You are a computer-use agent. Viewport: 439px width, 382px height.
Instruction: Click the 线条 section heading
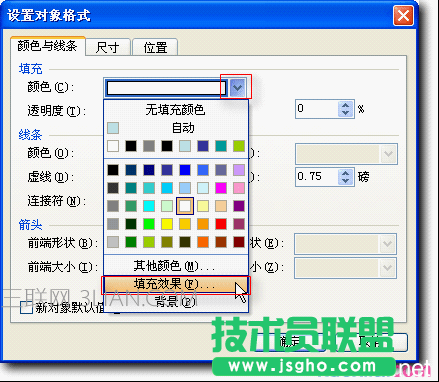[x=30, y=135]
